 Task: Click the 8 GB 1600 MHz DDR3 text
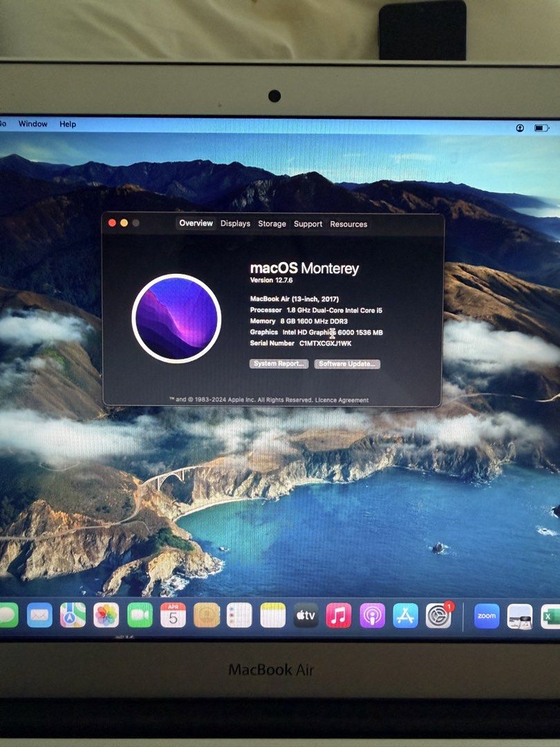coord(314,321)
